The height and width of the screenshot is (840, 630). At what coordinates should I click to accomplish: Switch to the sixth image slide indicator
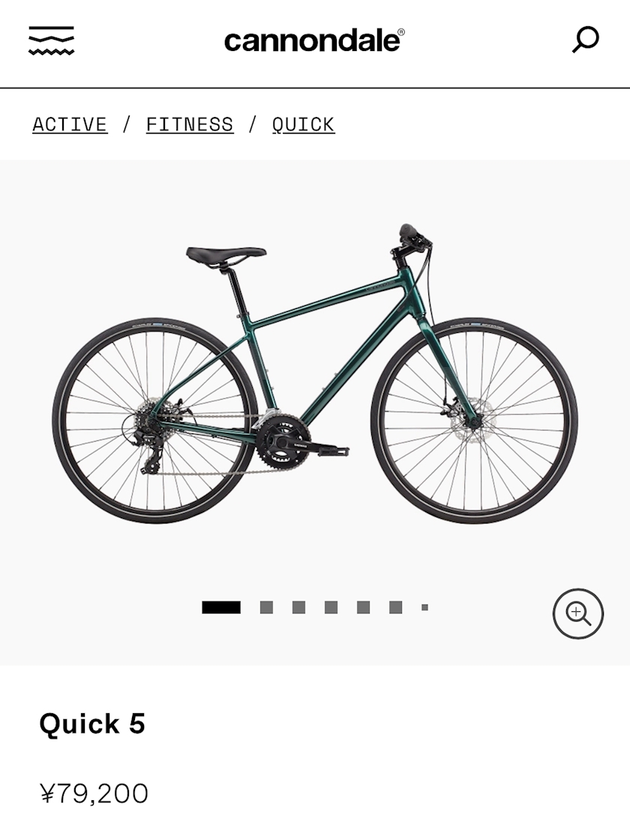click(396, 607)
